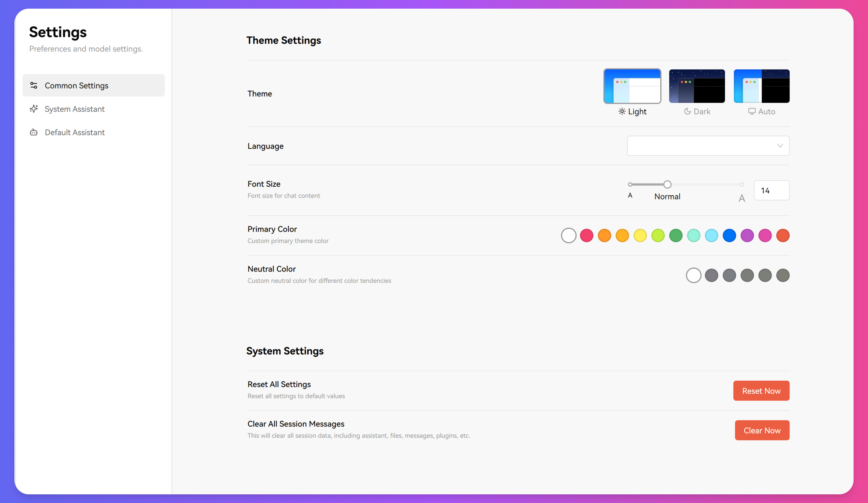
Task: Click 'Font size for chat content' description
Action: click(x=284, y=196)
